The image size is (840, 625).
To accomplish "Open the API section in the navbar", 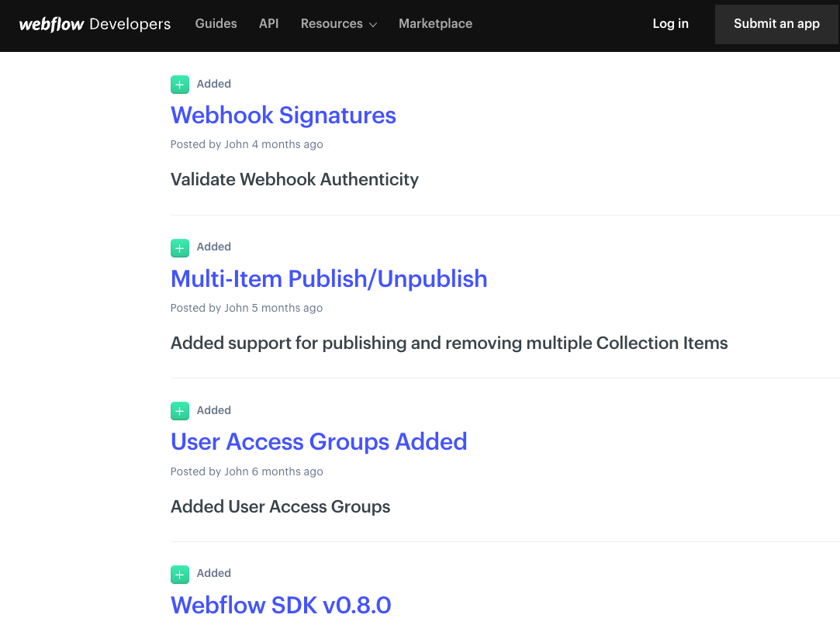I will [x=268, y=24].
